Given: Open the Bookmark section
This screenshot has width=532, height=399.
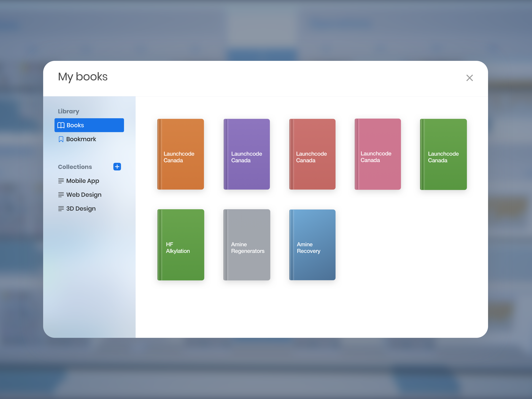Looking at the screenshot, I should [81, 139].
